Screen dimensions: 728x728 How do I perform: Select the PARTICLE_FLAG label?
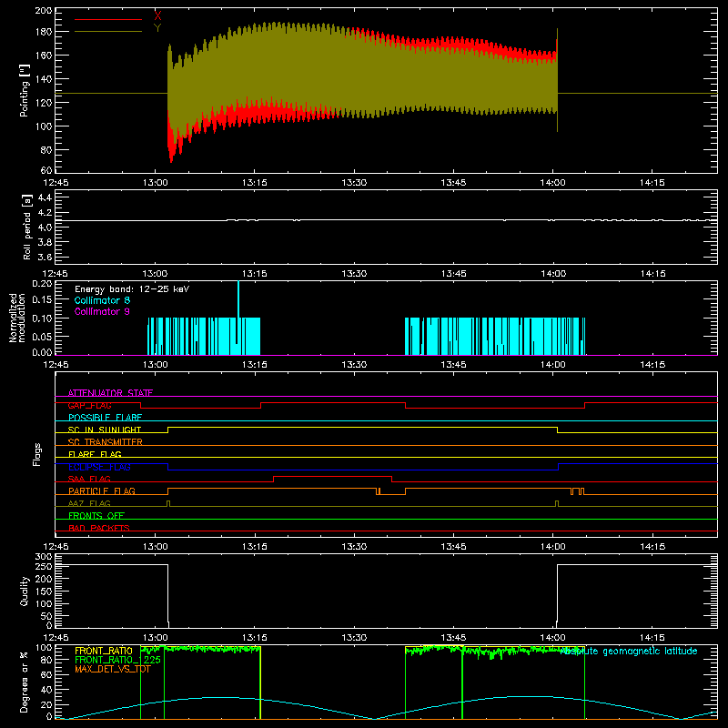coord(102,490)
